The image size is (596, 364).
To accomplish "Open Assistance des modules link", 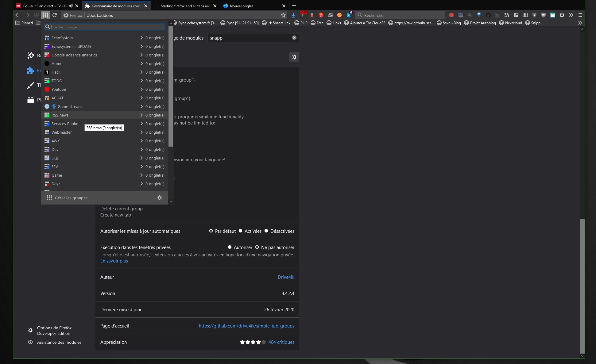I will click(55, 342).
